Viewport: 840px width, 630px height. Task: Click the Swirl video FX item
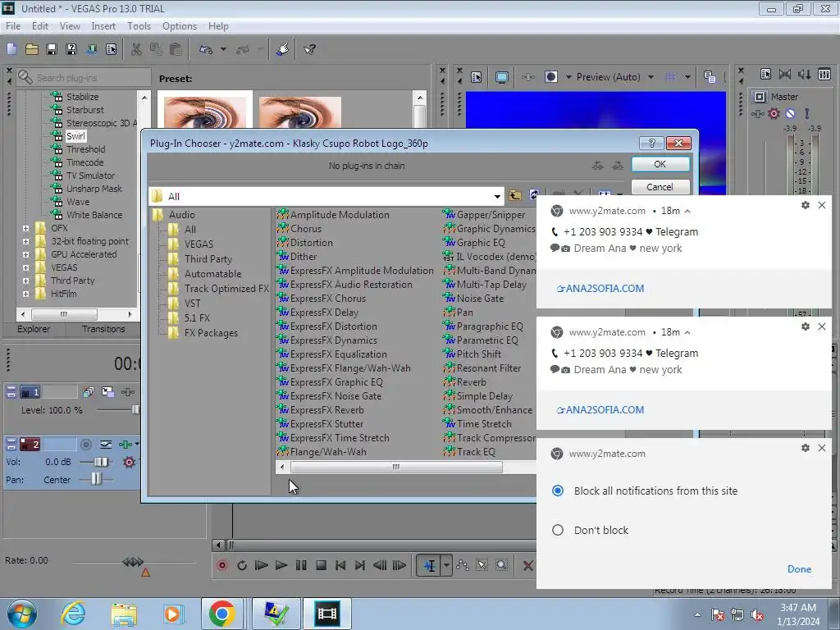click(75, 136)
